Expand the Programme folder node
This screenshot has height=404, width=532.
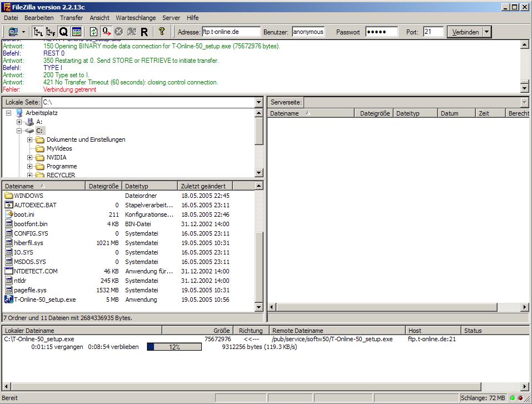(30, 166)
